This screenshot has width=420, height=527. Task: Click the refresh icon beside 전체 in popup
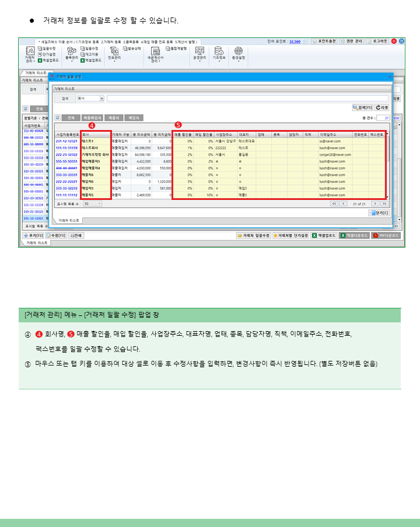pyautogui.click(x=58, y=118)
